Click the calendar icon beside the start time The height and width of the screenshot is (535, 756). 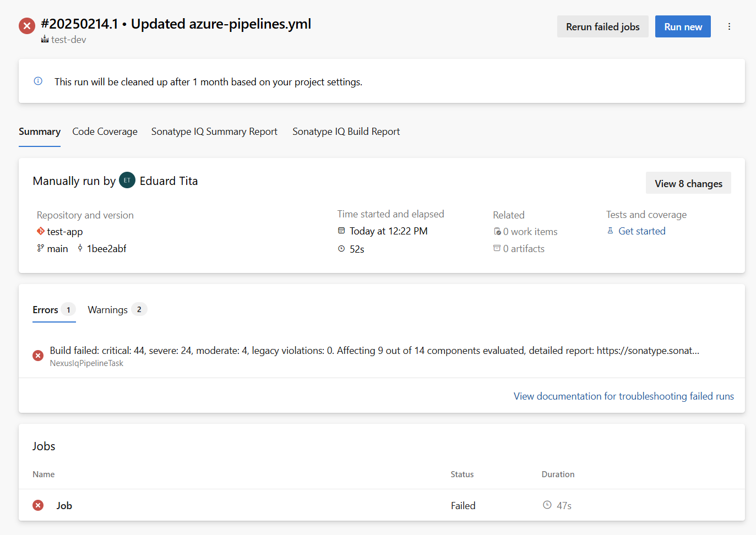coord(341,231)
